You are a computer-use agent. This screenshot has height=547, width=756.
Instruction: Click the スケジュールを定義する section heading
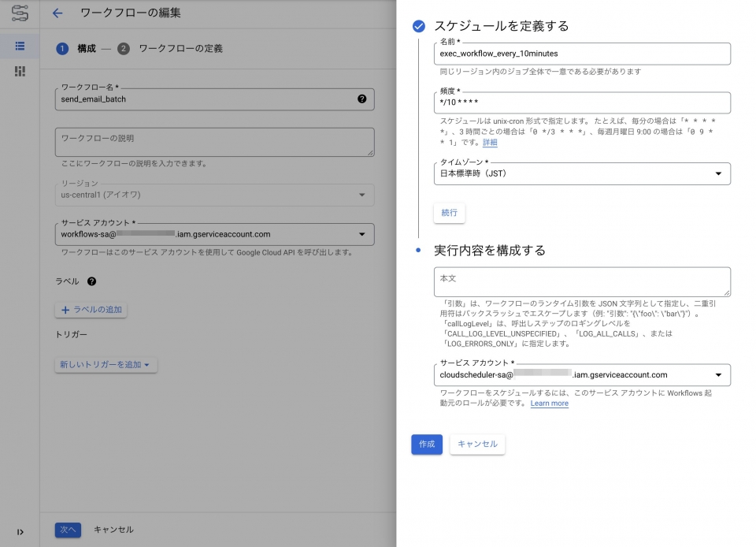pos(502,26)
